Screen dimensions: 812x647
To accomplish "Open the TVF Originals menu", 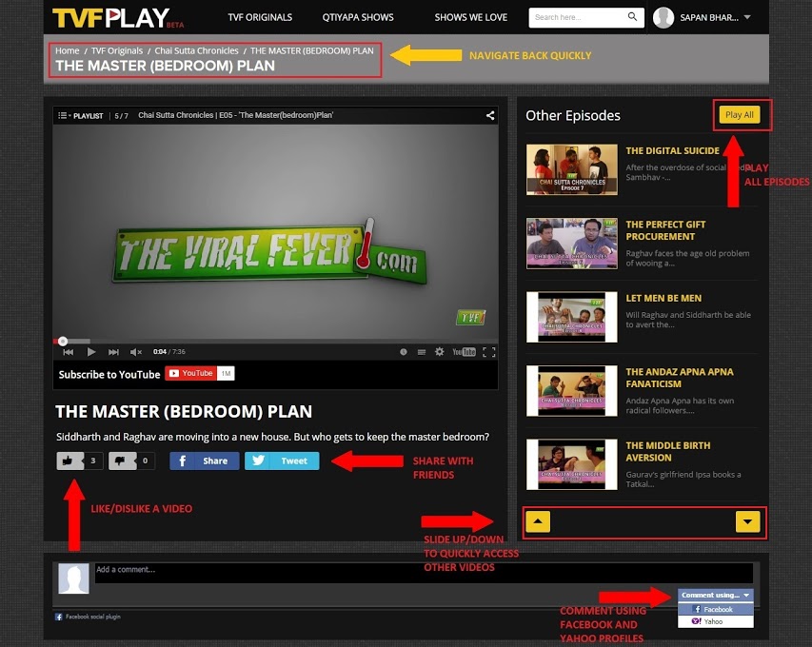I will 260,17.
